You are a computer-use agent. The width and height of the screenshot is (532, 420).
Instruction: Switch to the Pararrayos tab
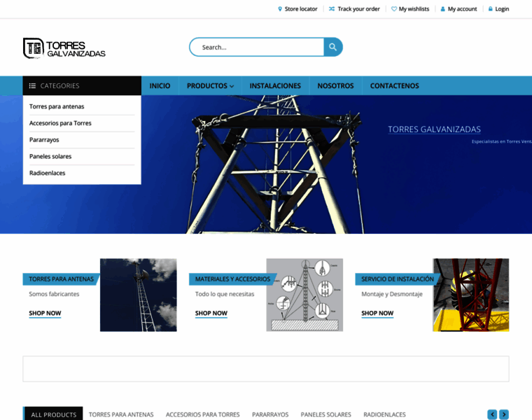(x=270, y=414)
